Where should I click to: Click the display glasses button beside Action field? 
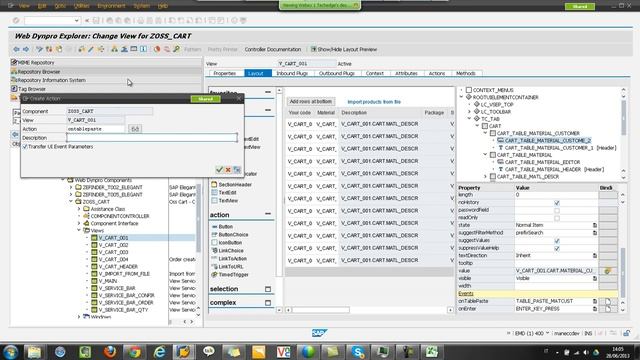click(135, 129)
